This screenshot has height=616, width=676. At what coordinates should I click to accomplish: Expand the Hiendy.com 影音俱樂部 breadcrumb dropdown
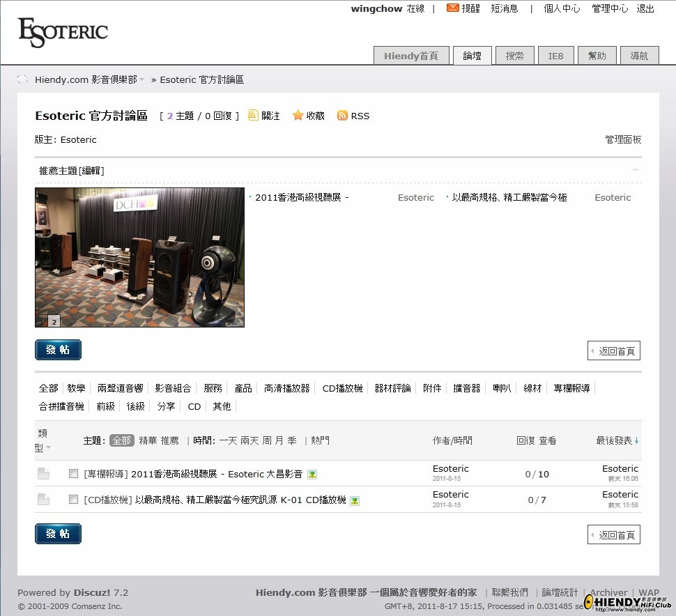(142, 79)
